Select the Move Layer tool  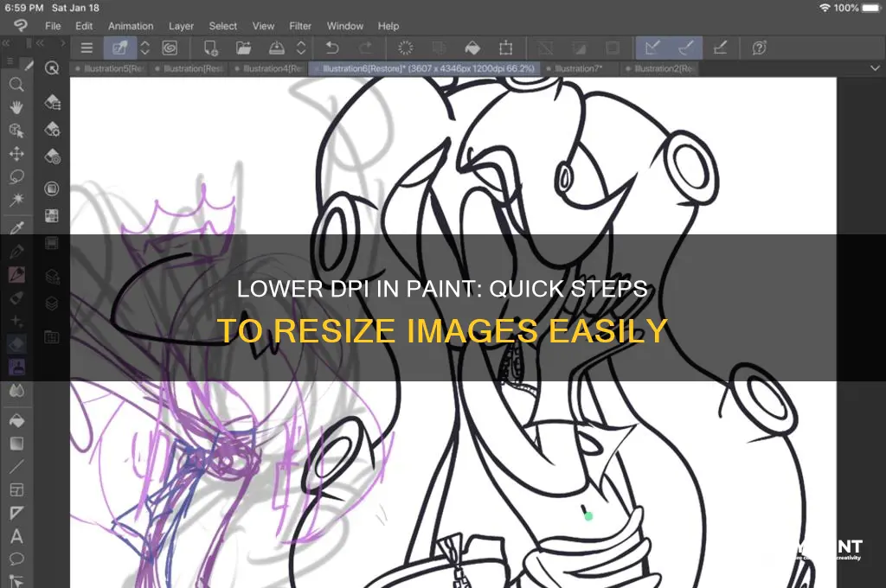tap(16, 154)
